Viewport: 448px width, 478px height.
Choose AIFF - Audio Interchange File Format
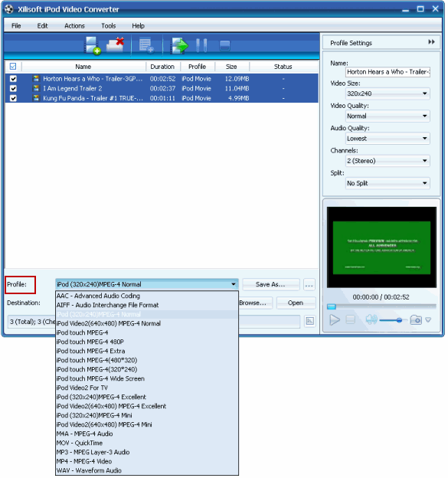click(x=147, y=305)
